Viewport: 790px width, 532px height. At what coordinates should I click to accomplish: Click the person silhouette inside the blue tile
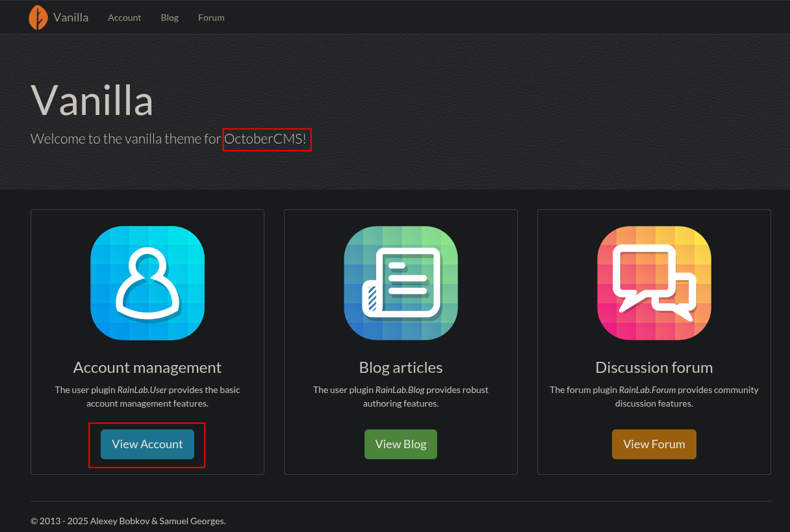tap(147, 283)
